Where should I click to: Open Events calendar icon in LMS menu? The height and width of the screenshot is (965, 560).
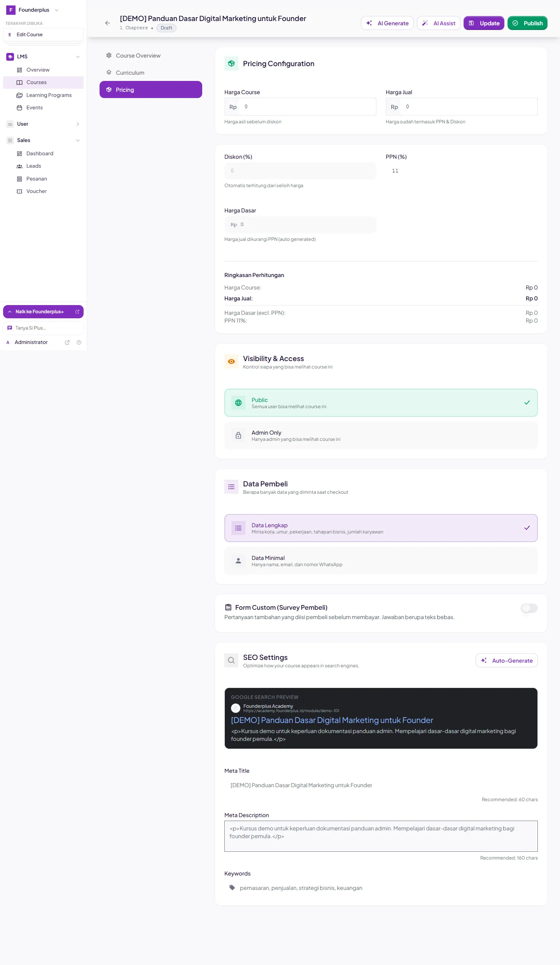tap(19, 108)
